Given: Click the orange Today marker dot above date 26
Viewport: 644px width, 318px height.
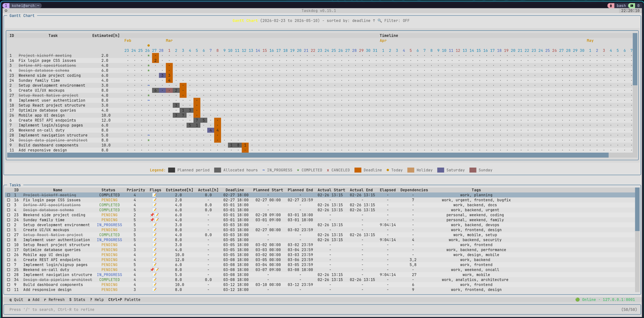Looking at the screenshot, I should pos(148,46).
